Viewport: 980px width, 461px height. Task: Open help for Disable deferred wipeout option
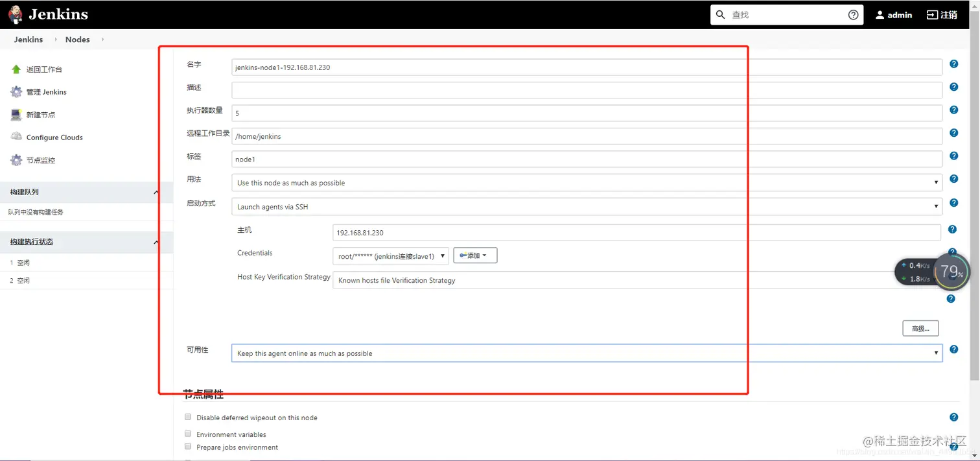tap(954, 418)
